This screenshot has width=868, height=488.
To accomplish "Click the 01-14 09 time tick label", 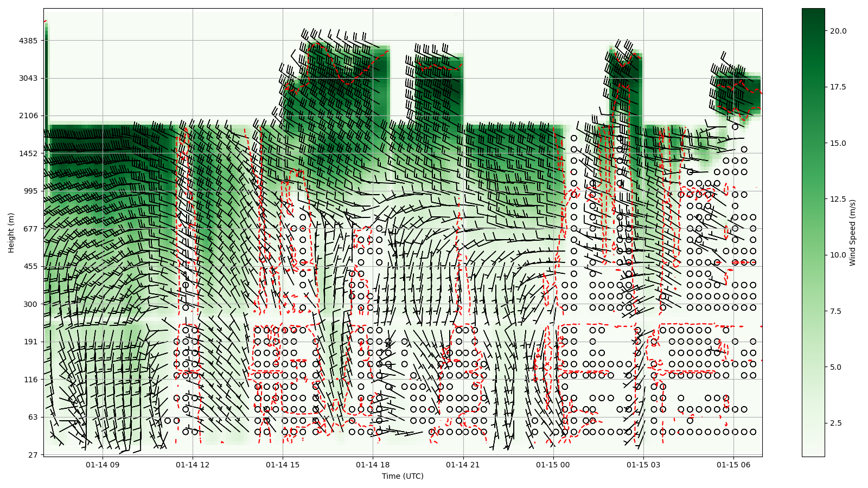I will click(x=103, y=465).
